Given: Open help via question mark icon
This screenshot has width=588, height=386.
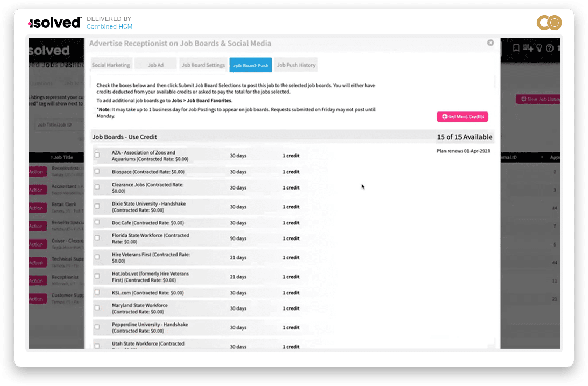Looking at the screenshot, I should pos(549,48).
